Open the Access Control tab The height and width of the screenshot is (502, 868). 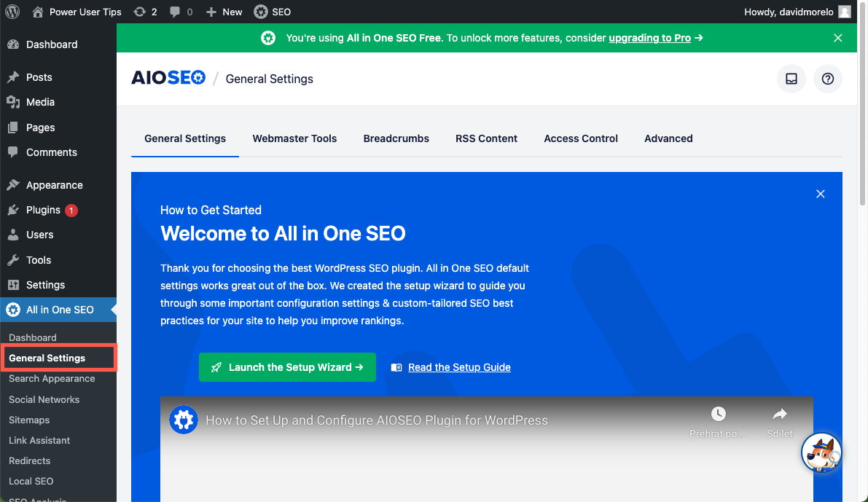click(581, 138)
